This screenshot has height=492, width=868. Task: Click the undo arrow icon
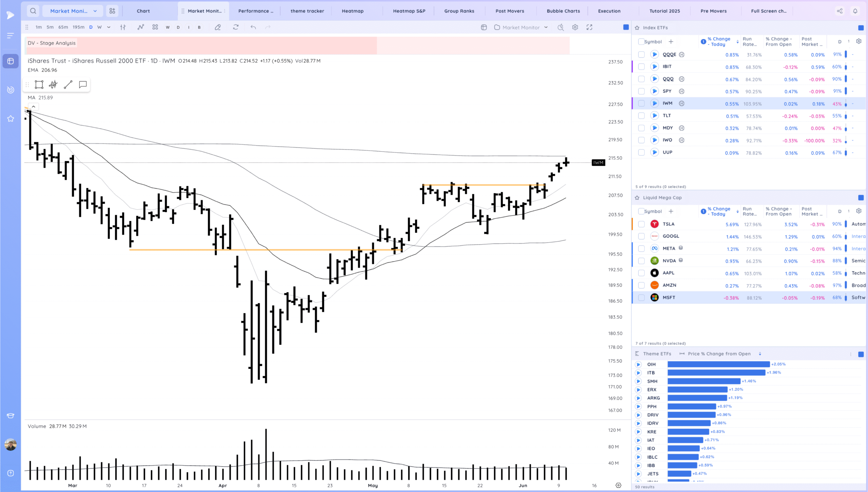click(x=253, y=27)
